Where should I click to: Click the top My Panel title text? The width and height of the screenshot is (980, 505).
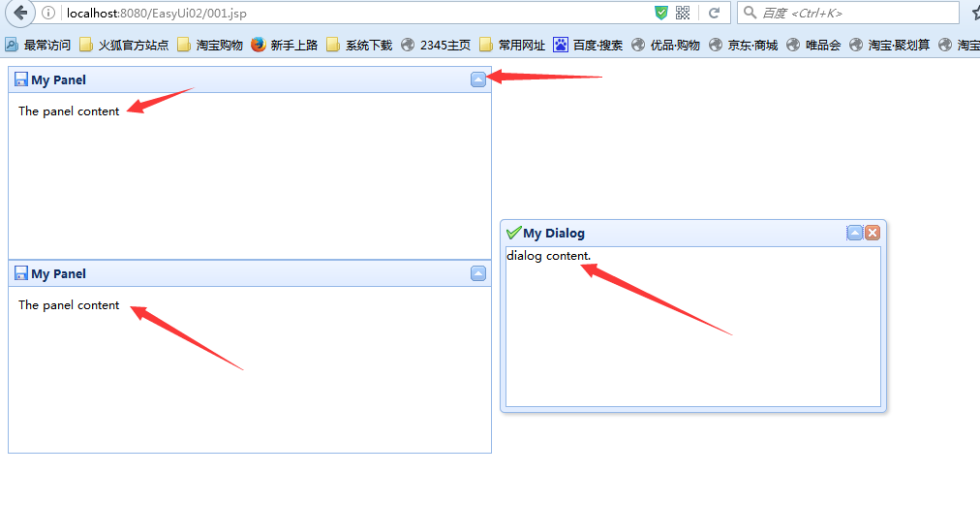click(59, 80)
